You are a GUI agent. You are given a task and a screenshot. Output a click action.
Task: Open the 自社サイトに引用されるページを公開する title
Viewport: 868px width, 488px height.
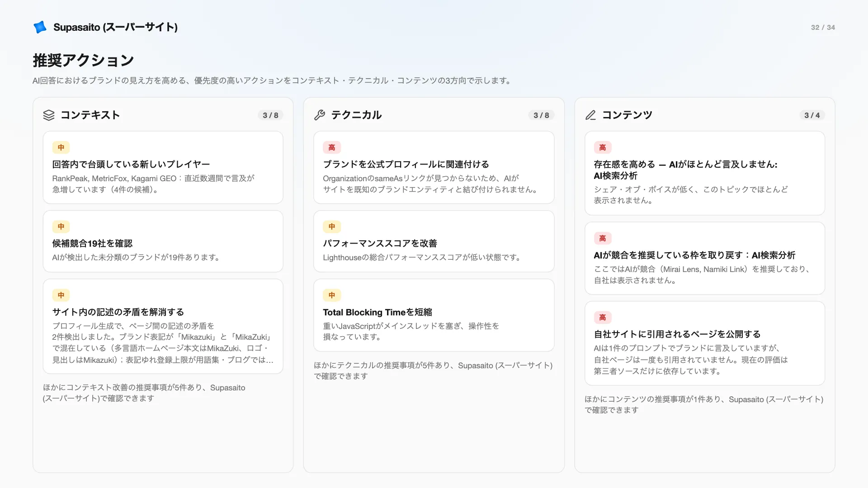[x=677, y=334]
